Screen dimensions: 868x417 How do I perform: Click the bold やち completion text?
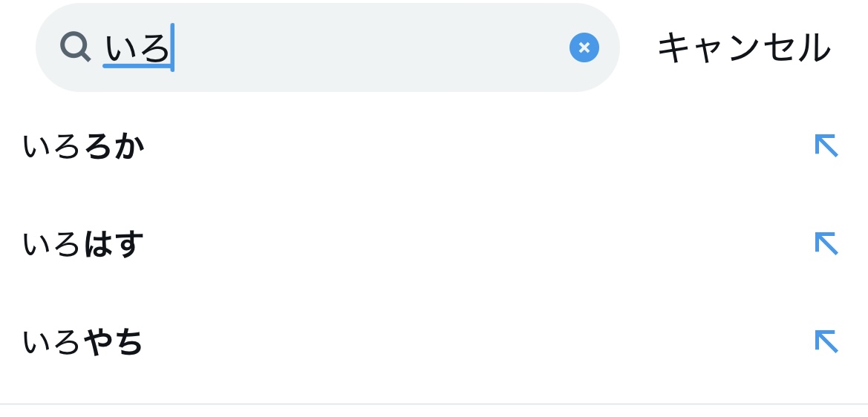pos(114,342)
